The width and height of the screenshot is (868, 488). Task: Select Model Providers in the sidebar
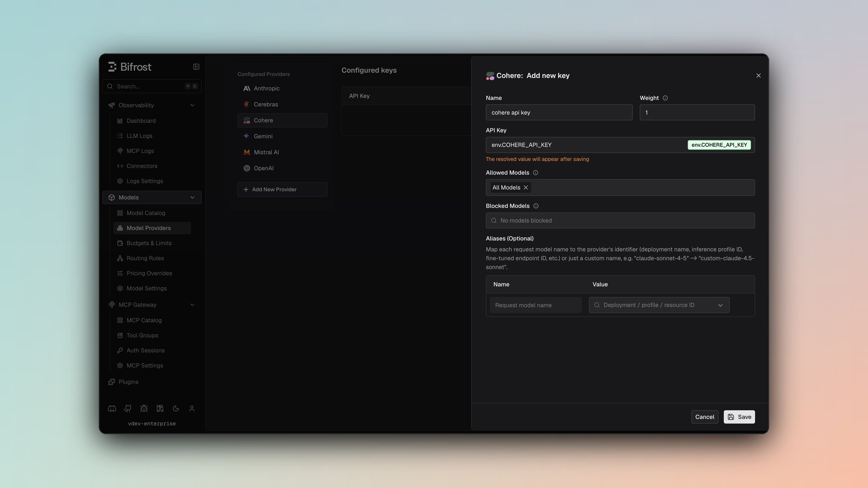[152, 228]
